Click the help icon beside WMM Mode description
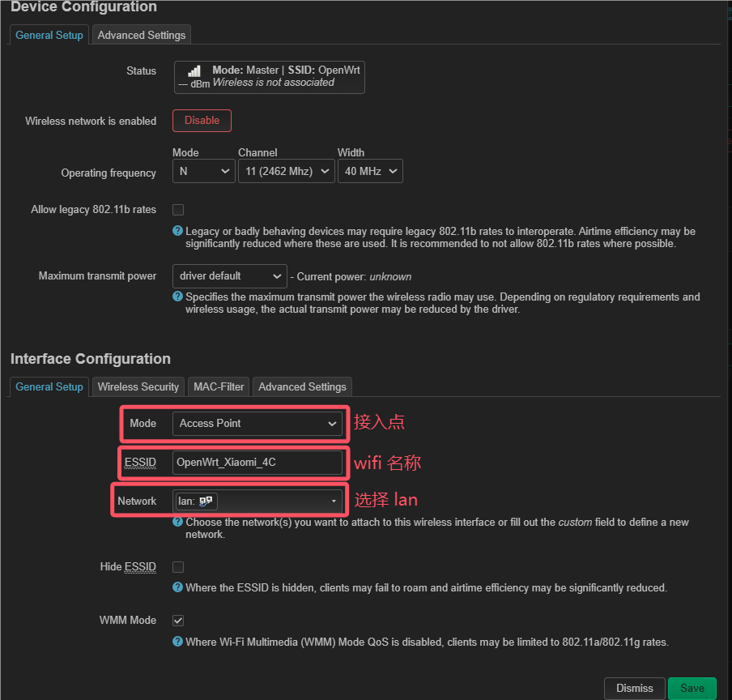 pos(178,641)
